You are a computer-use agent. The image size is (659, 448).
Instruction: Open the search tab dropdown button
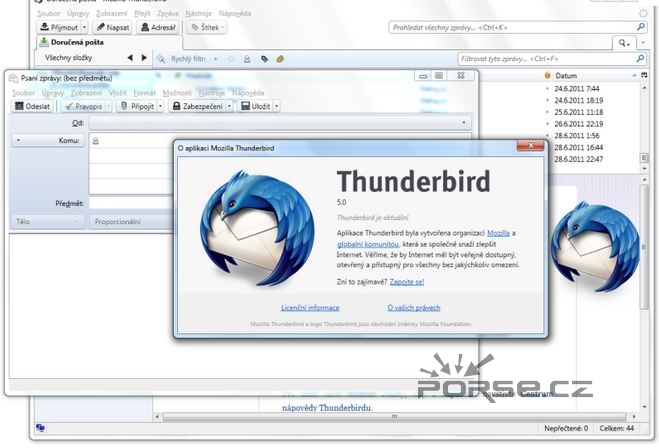pos(624,43)
